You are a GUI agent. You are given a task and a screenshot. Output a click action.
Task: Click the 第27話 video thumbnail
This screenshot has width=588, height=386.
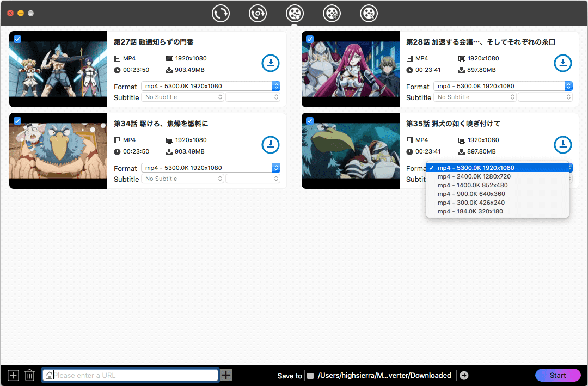click(58, 69)
